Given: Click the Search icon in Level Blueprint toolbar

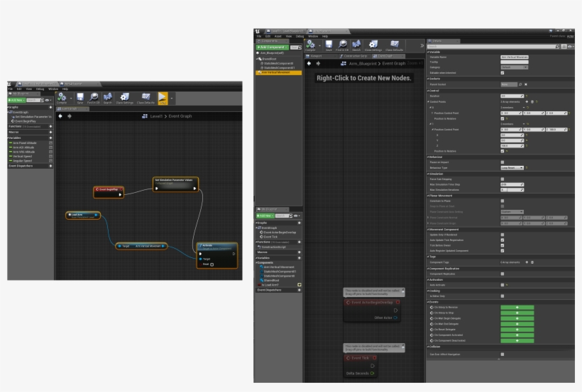Looking at the screenshot, I should coord(107,98).
